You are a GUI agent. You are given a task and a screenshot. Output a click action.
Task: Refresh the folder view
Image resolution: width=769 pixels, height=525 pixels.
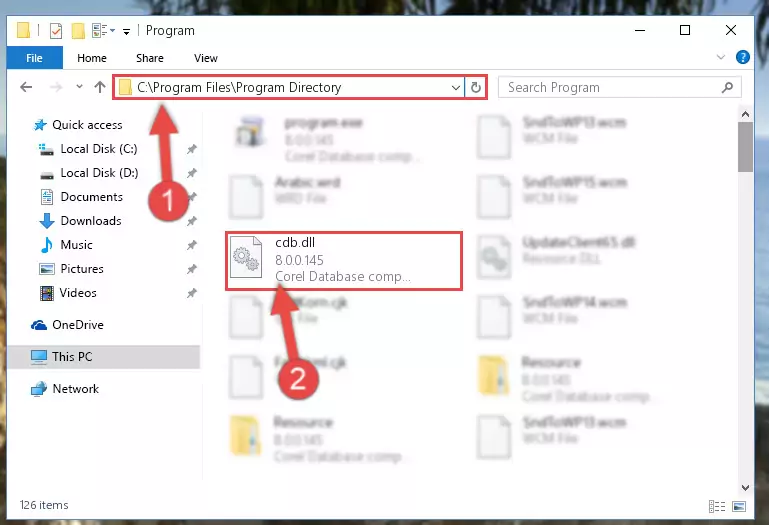[x=476, y=88]
